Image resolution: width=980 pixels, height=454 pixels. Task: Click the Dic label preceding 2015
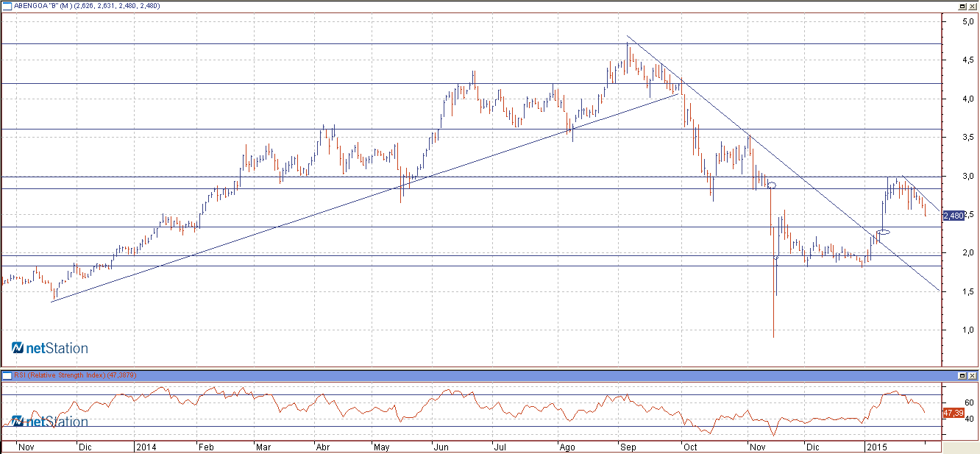[x=812, y=447]
